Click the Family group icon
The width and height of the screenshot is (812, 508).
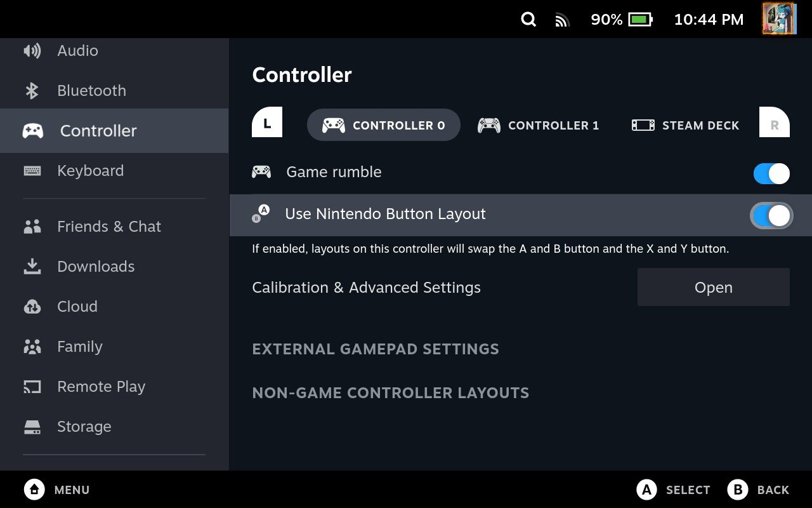[32, 347]
